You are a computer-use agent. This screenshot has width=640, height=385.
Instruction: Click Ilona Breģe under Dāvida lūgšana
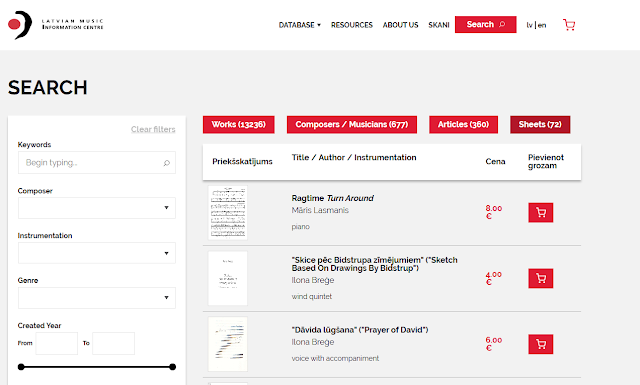pyautogui.click(x=313, y=342)
